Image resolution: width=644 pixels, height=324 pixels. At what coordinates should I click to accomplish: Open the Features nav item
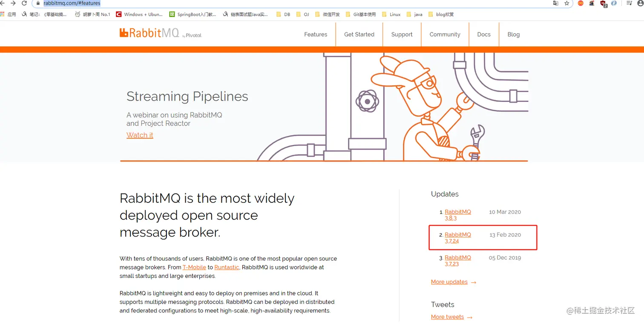316,35
